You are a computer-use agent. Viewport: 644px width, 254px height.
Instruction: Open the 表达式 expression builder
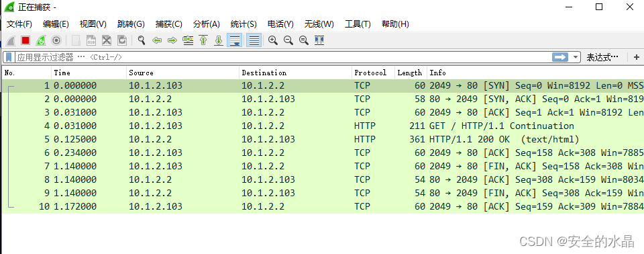[x=602, y=57]
